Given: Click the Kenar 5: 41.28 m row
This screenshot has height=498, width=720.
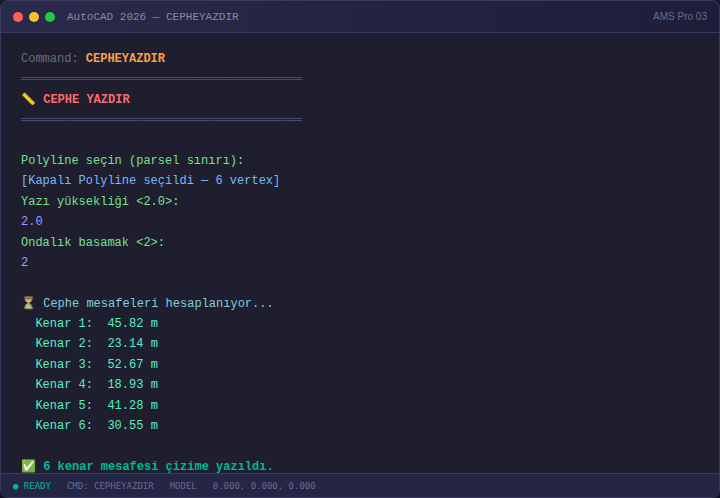Looking at the screenshot, I should (x=97, y=405).
